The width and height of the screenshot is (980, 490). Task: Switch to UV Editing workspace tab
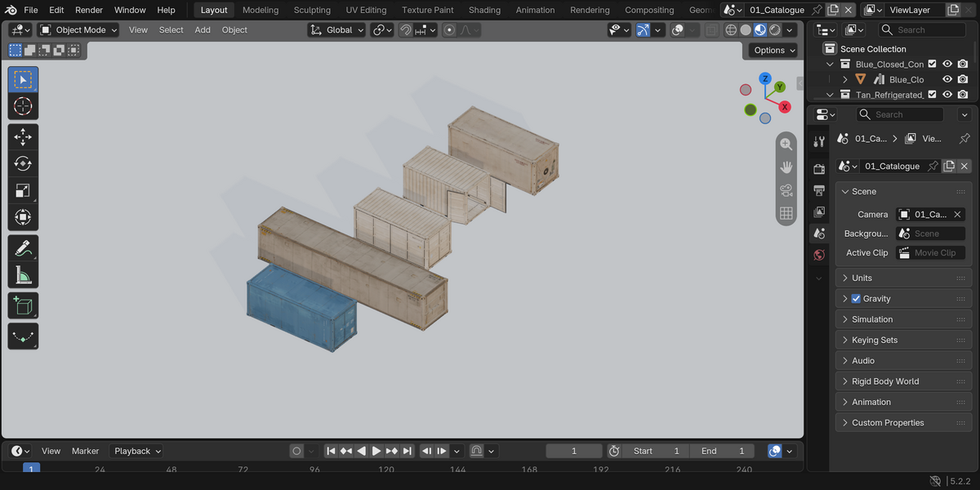(x=366, y=10)
